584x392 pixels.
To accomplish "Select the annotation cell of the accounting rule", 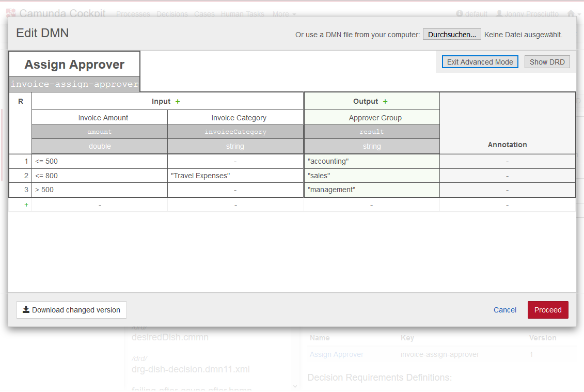I will pos(507,161).
